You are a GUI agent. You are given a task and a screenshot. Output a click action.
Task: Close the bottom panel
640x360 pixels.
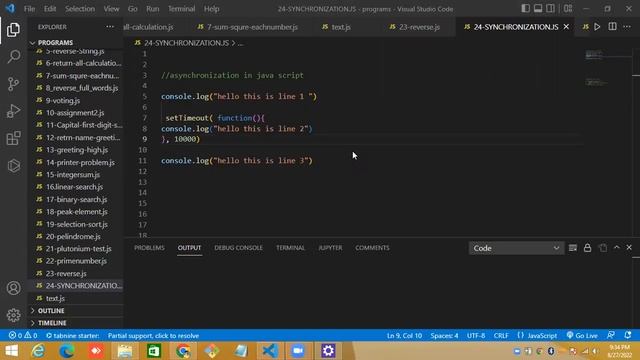pyautogui.click(x=629, y=247)
